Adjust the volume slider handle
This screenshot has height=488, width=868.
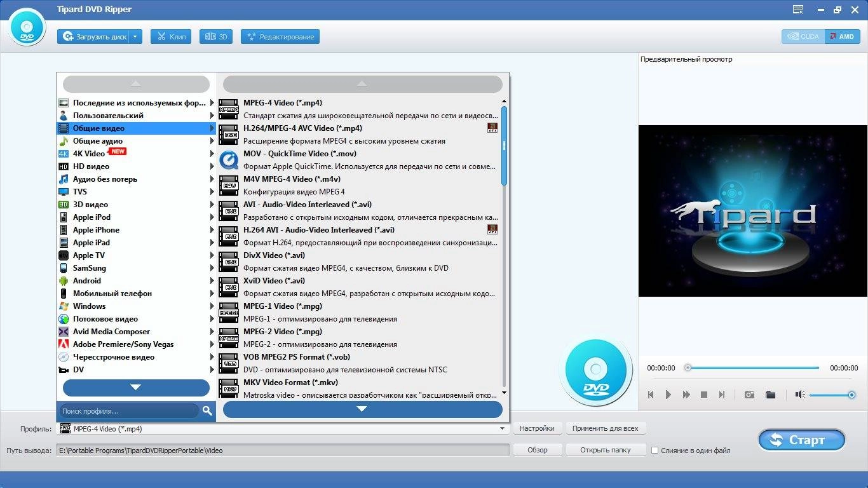tap(851, 395)
